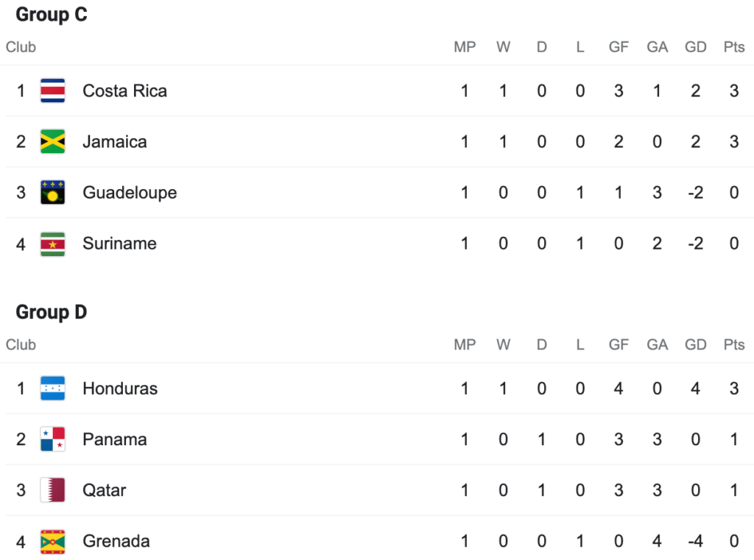
Task: Open the Honduras team name
Action: 120,389
